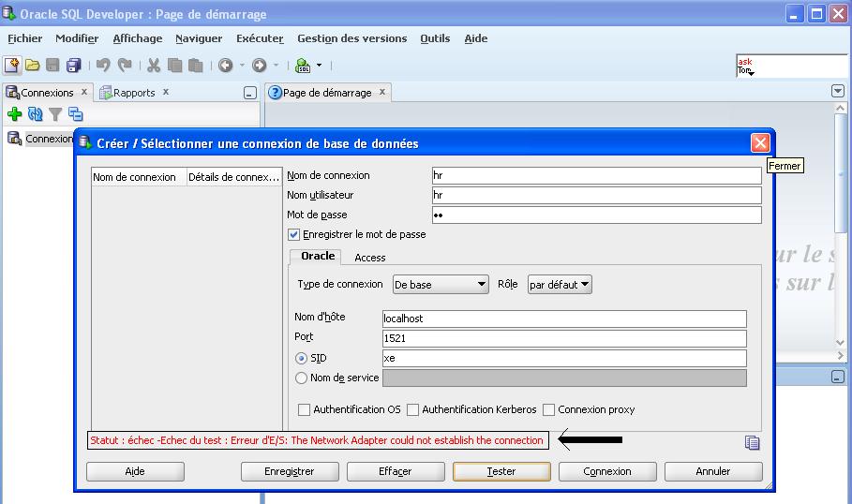Click the Open folder toolbar icon
Image resolution: width=852 pixels, height=504 pixels.
(33, 66)
